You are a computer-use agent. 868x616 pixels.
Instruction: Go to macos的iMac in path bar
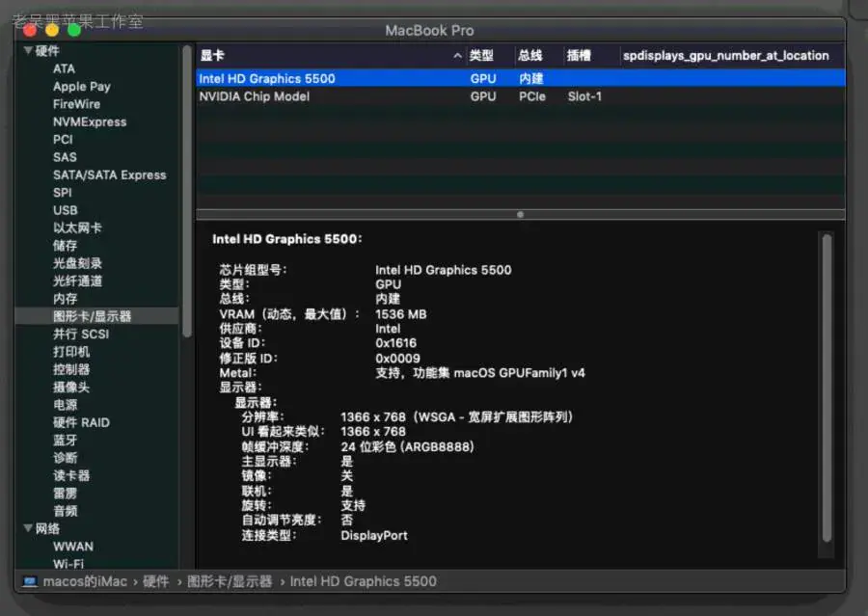pos(85,581)
